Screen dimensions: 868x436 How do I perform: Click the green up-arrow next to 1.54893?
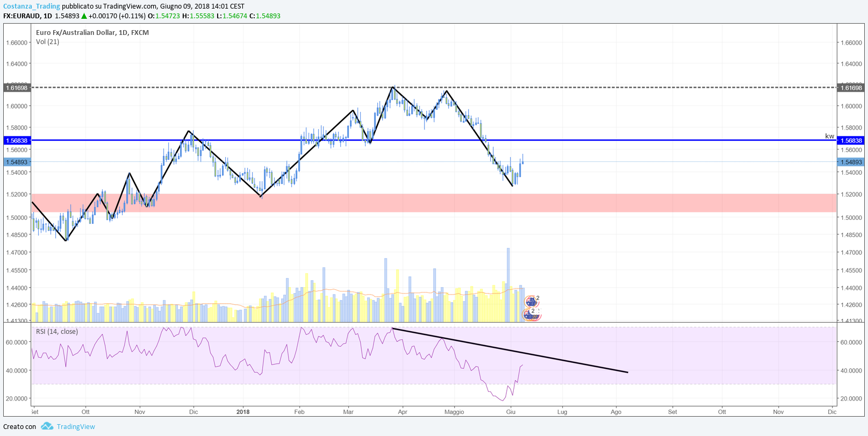pos(84,16)
